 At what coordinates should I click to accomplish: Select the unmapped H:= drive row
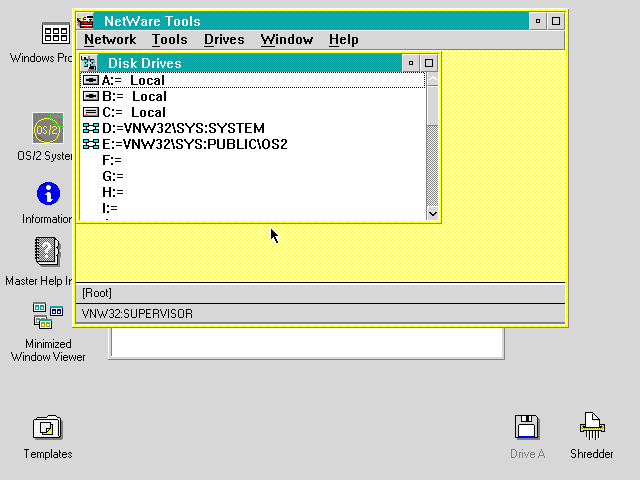(253, 192)
